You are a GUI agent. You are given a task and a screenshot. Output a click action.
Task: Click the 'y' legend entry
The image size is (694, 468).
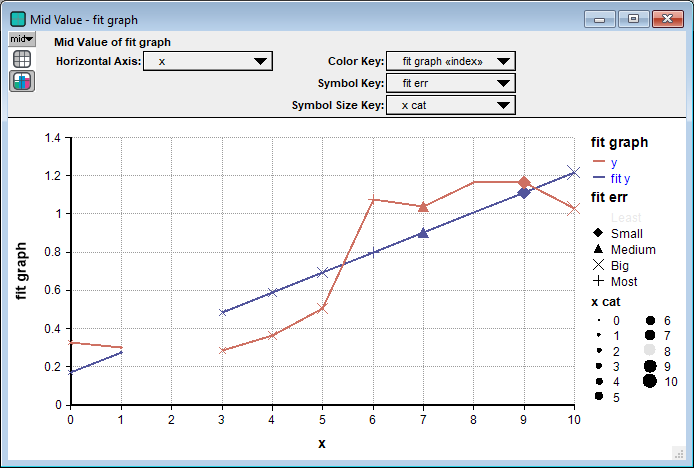614,162
